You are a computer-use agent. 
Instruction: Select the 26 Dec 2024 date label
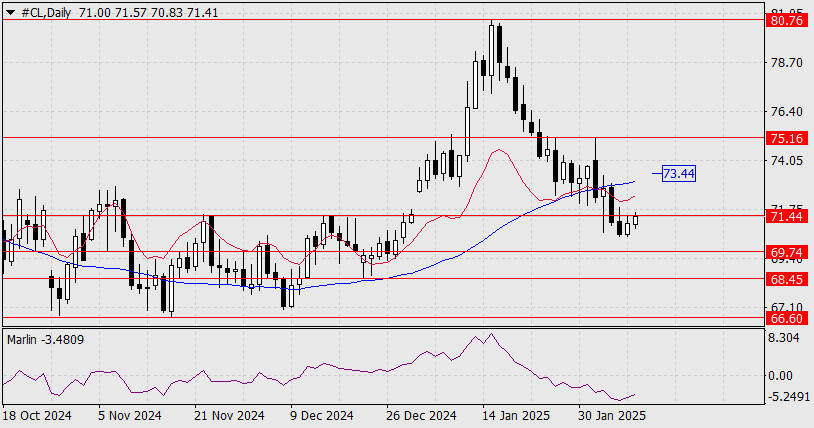pyautogui.click(x=422, y=416)
